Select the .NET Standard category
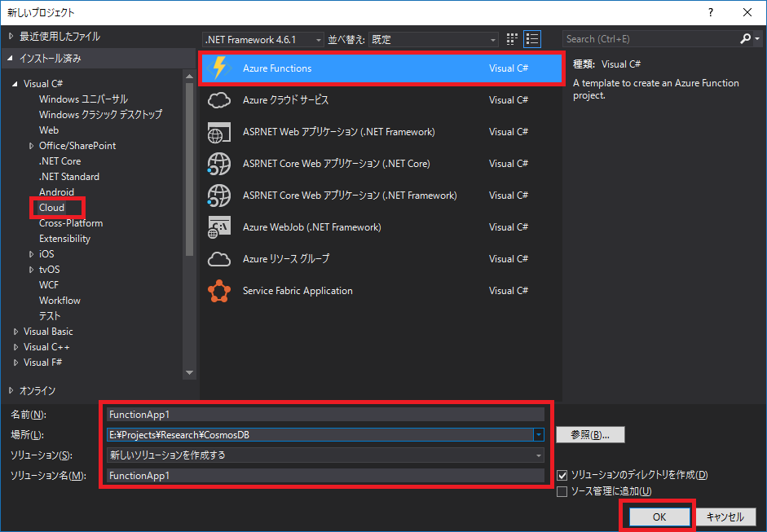Screen dimensions: 767x532 click(x=69, y=177)
